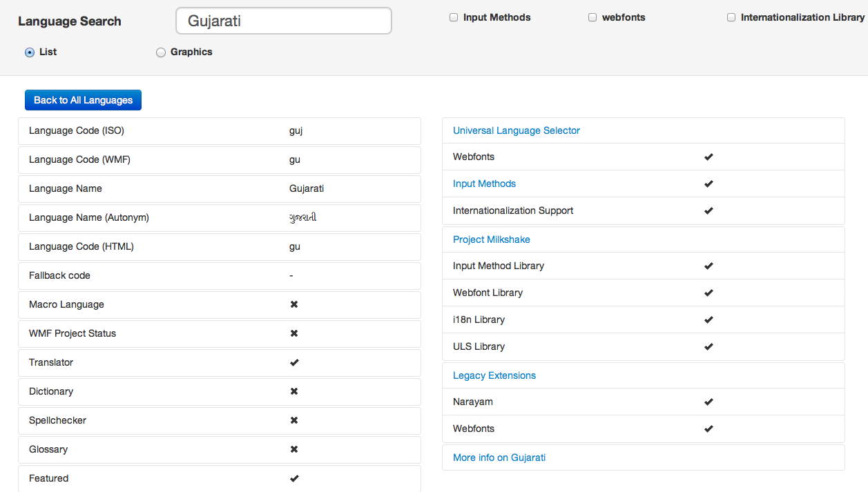Click the checkmark for Internationalization Support
The width and height of the screenshot is (868, 492).
[x=708, y=210]
